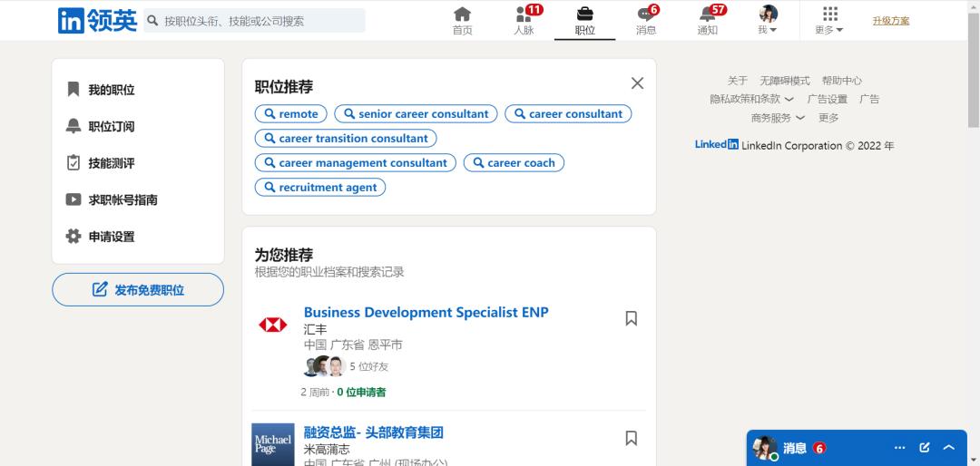Select career transition consultant chip
This screenshot has height=466, width=980.
pos(346,138)
